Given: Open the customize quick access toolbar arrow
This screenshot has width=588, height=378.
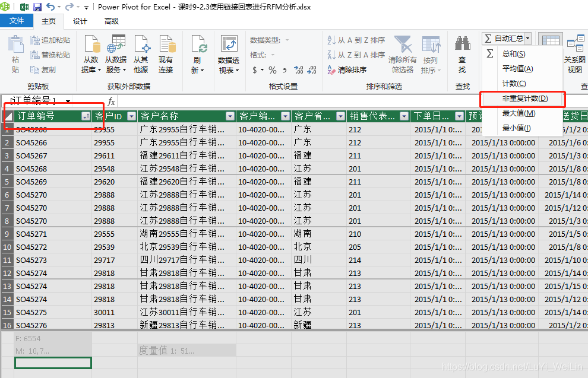Looking at the screenshot, I should point(86,7).
